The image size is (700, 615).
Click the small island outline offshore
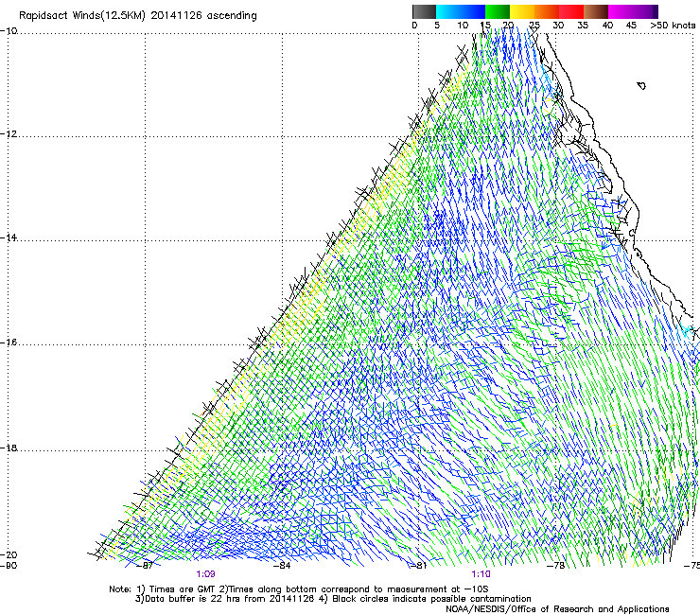click(641, 85)
